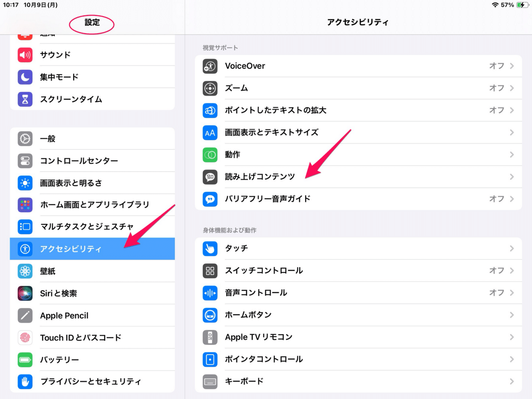Image resolution: width=532 pixels, height=399 pixels.
Task: Tap the バリアフリー音声ガイド bubble icon
Action: coord(210,199)
